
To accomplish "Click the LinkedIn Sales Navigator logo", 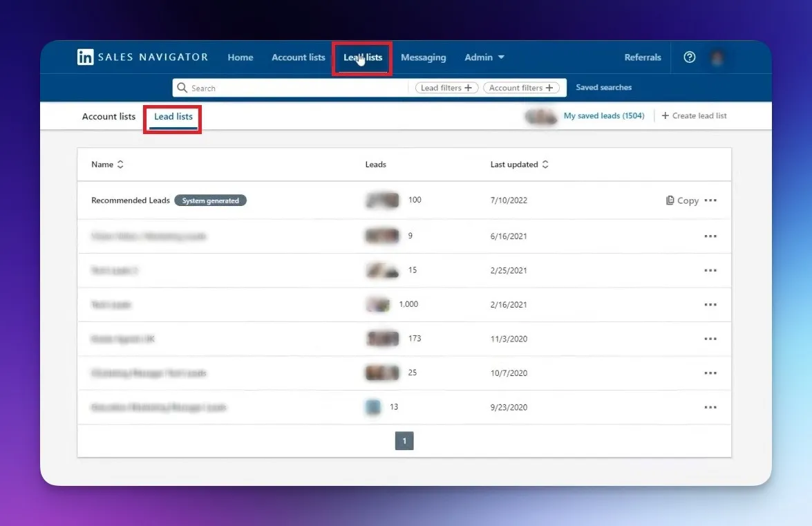I will tap(142, 57).
